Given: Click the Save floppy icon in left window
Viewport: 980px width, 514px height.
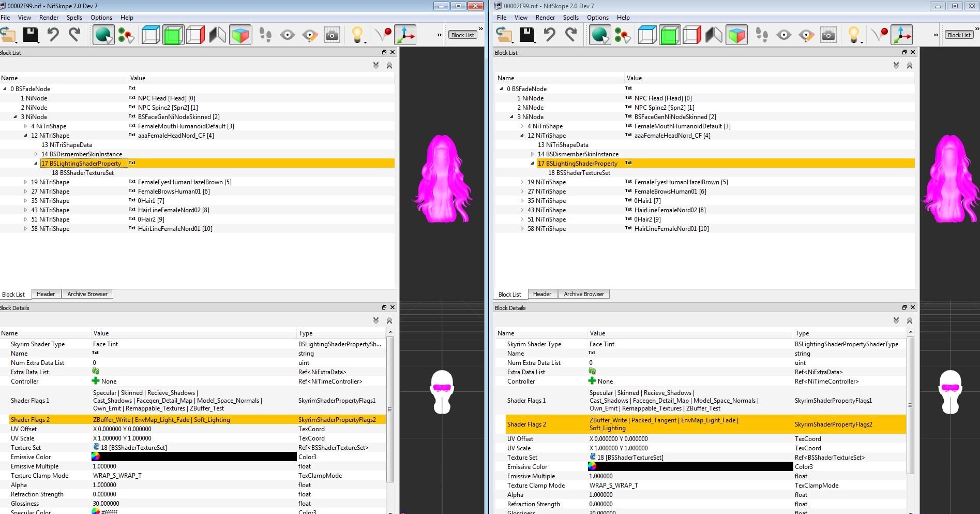Looking at the screenshot, I should pos(31,35).
